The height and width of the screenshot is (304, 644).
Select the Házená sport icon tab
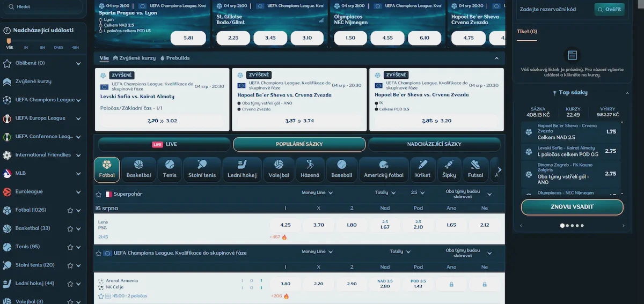310,169
